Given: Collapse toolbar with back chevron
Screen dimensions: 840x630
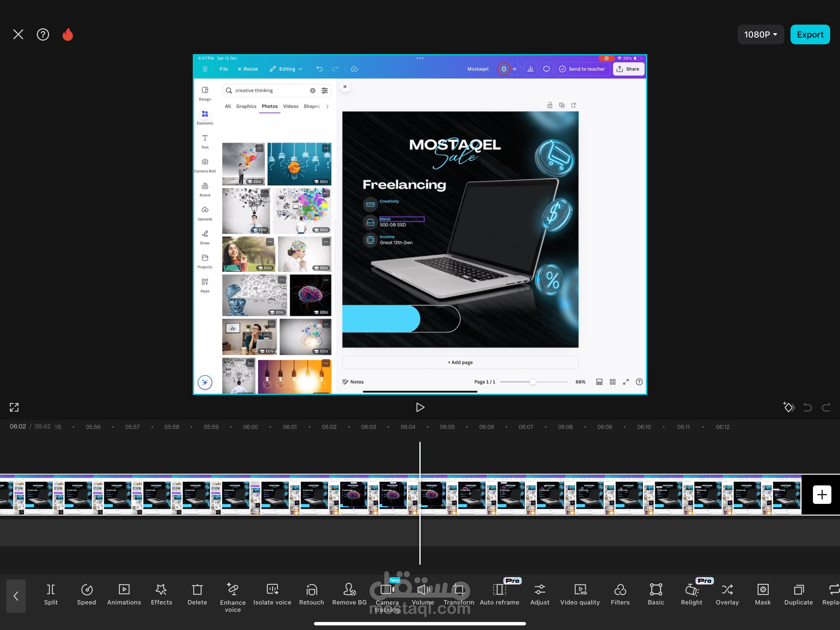Looking at the screenshot, I should coord(16,596).
